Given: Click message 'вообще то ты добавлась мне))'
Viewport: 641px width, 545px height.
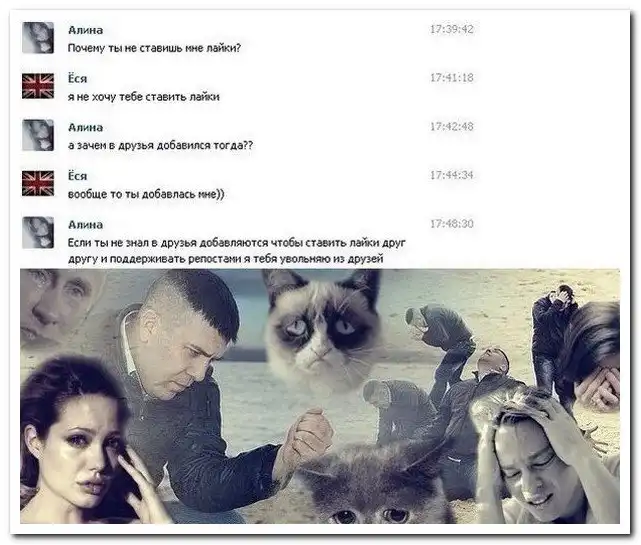Looking at the screenshot, I should (x=146, y=194).
